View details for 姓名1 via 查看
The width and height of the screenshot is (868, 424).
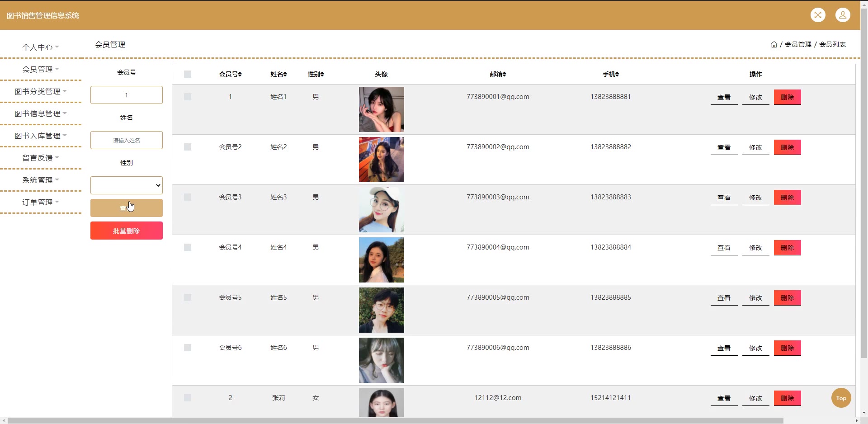724,97
